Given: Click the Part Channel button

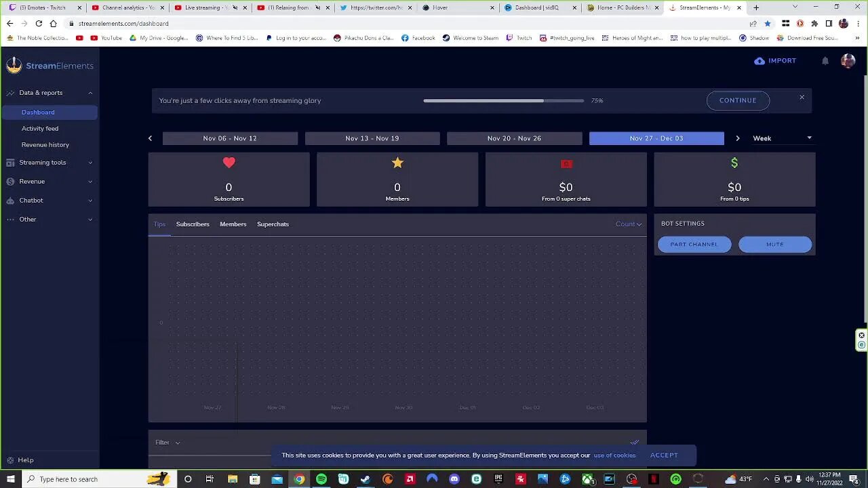Looking at the screenshot, I should click(x=694, y=244).
